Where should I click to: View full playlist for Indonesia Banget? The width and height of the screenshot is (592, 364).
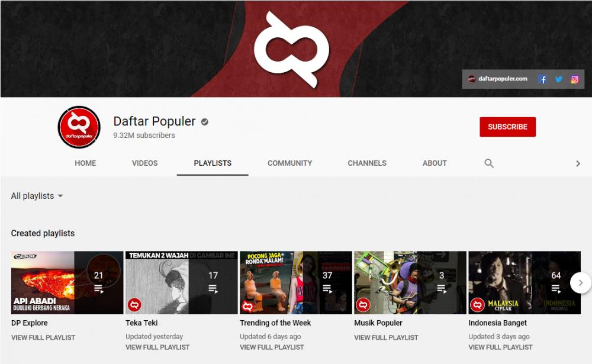(x=501, y=347)
